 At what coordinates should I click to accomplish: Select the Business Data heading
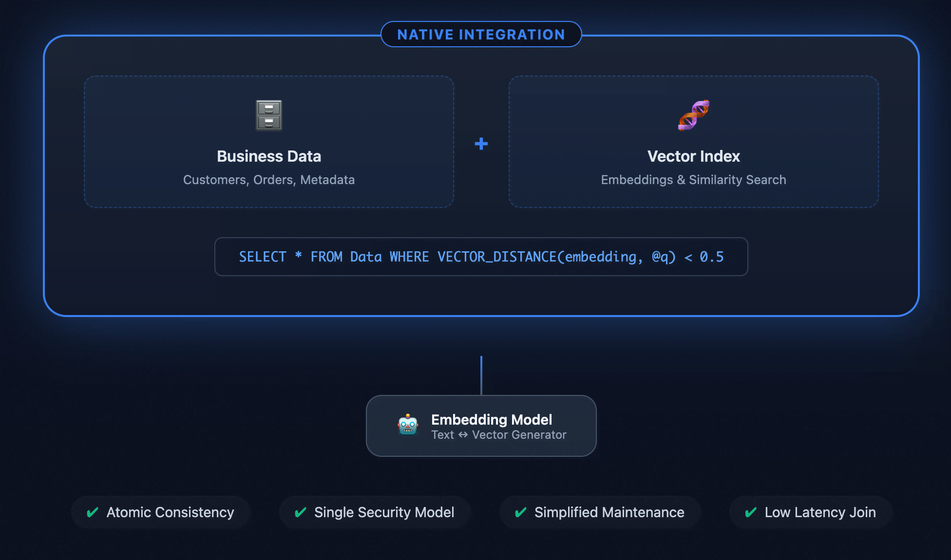[x=269, y=156]
